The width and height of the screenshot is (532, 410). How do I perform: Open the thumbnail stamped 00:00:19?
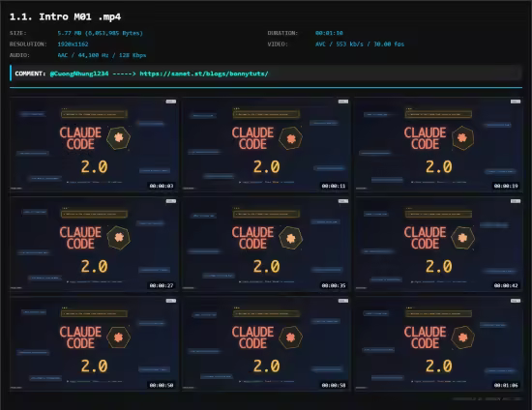pos(439,144)
